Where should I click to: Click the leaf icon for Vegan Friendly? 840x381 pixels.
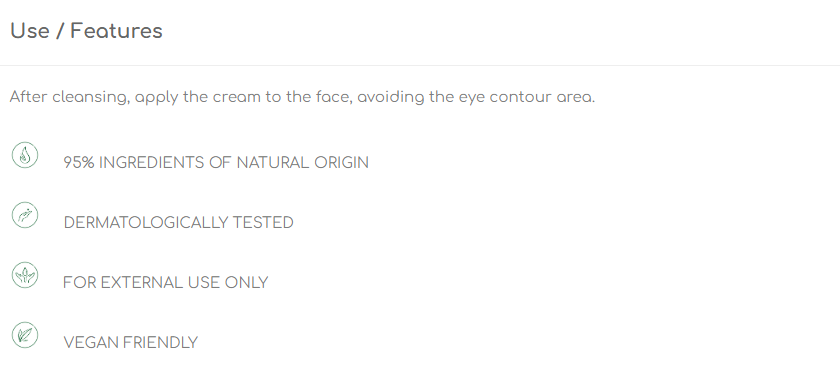click(x=25, y=335)
